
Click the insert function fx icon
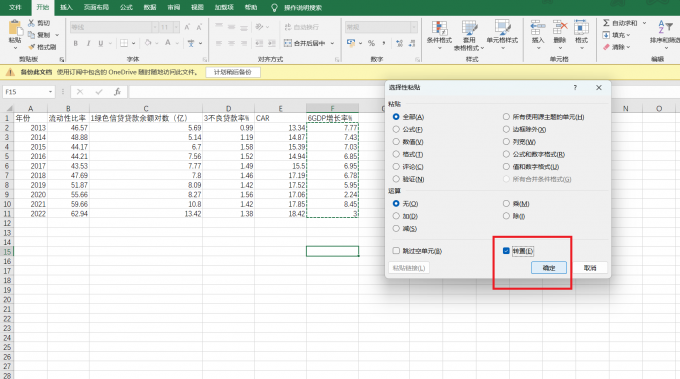pos(118,92)
